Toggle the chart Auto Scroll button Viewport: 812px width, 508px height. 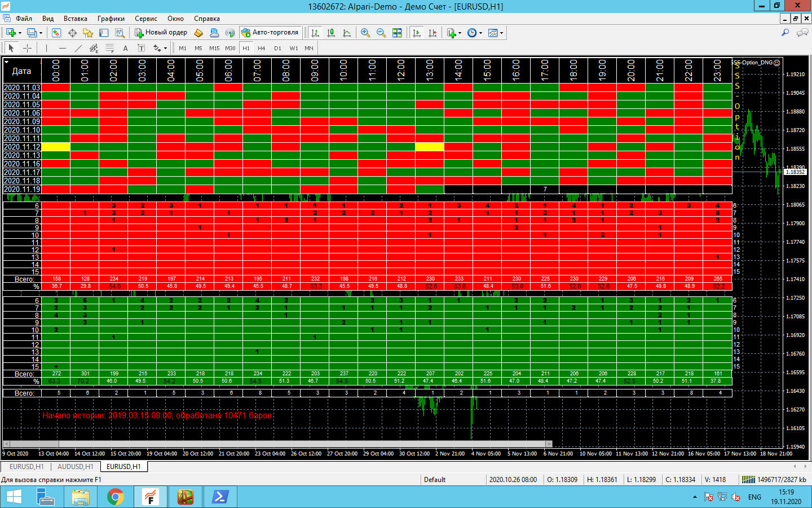click(417, 33)
